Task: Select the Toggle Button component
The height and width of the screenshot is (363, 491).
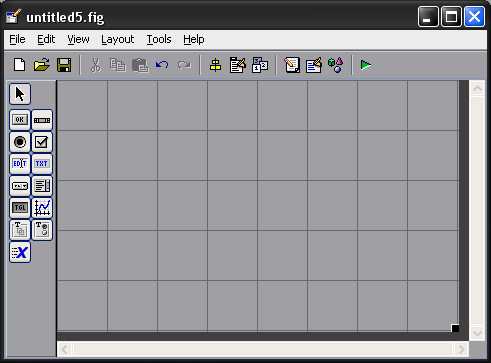Action: (20, 208)
